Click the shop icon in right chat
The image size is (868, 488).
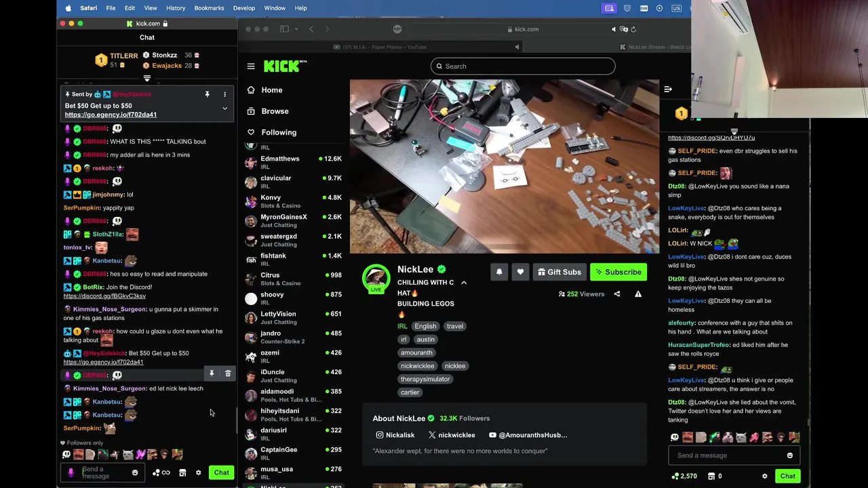point(711,476)
